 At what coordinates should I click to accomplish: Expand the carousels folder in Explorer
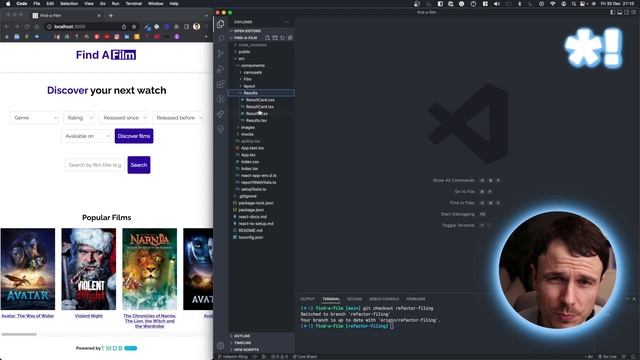pos(261,72)
